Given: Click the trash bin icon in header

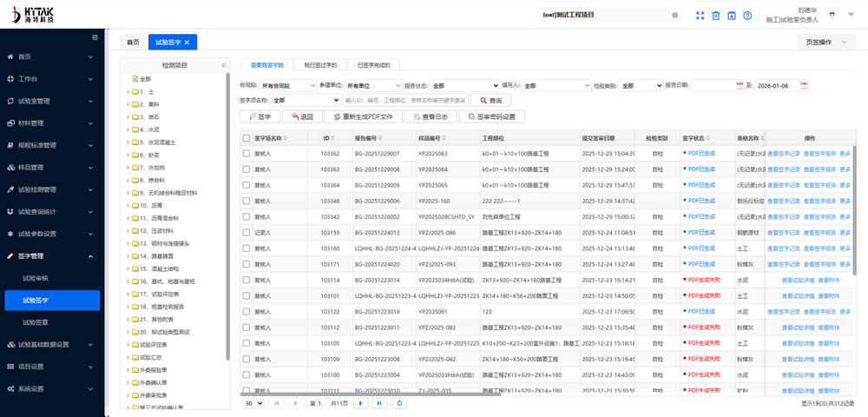Looking at the screenshot, I should coord(716,16).
